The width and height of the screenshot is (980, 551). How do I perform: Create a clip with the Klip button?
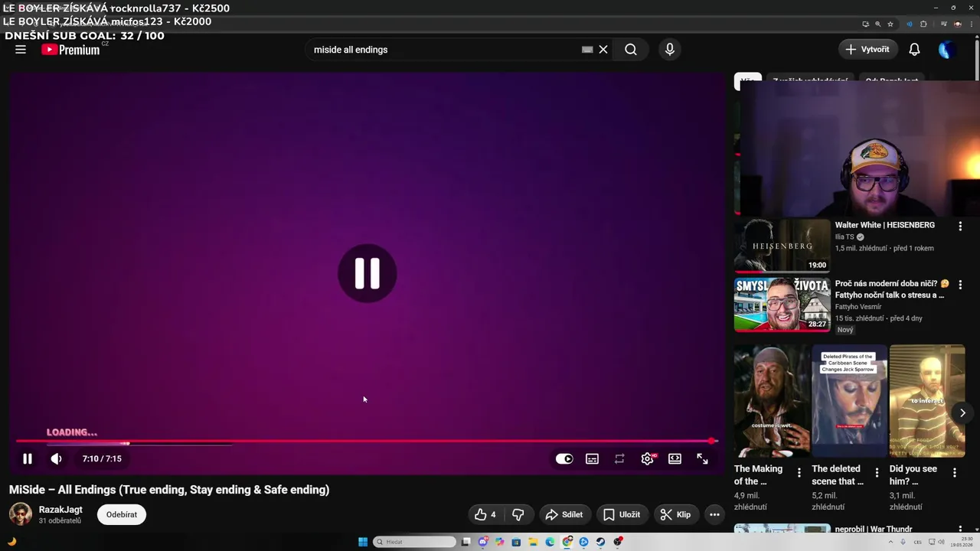coord(676,515)
